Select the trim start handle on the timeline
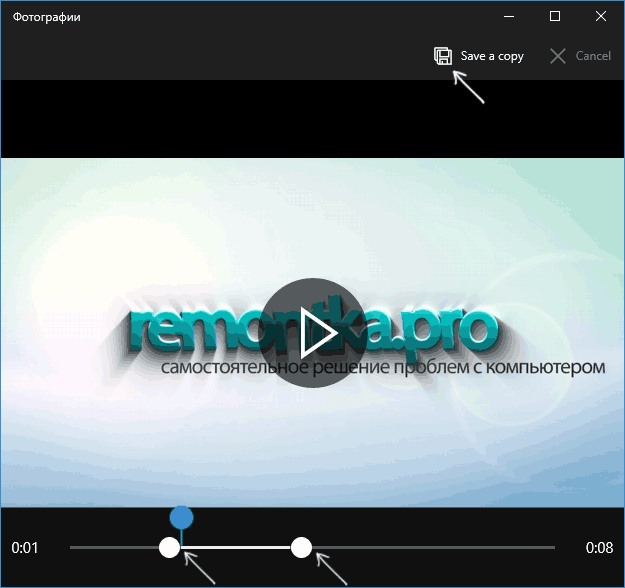Viewport: 625px width, 588px height. pyautogui.click(x=169, y=547)
